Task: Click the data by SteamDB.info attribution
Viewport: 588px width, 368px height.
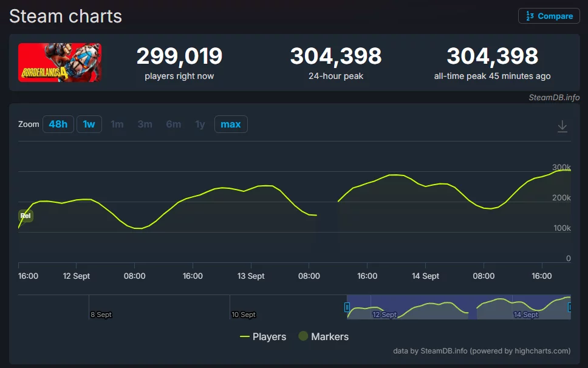Action: (482, 351)
